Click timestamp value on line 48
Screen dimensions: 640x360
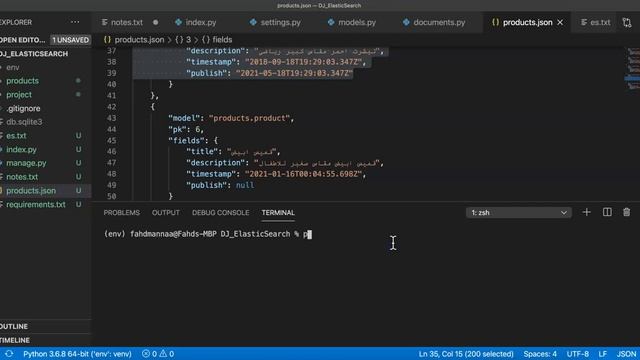303,174
